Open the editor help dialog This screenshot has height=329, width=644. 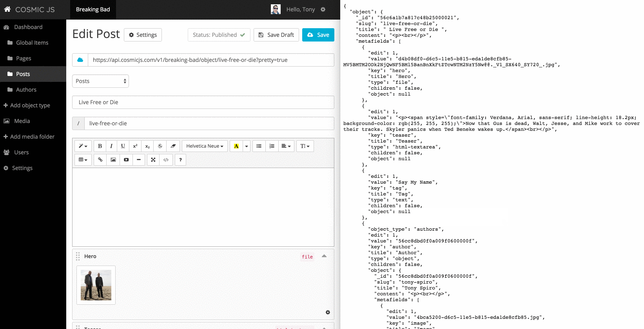(x=180, y=160)
